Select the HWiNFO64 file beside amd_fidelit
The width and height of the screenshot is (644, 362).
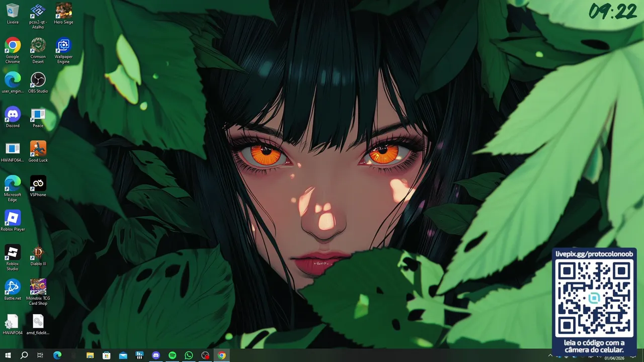tap(13, 324)
